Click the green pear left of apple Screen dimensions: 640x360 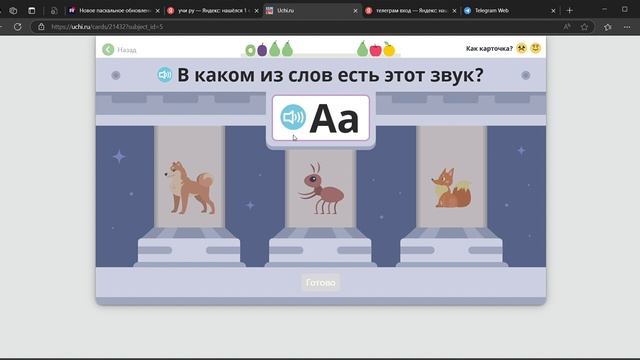[x=362, y=49]
